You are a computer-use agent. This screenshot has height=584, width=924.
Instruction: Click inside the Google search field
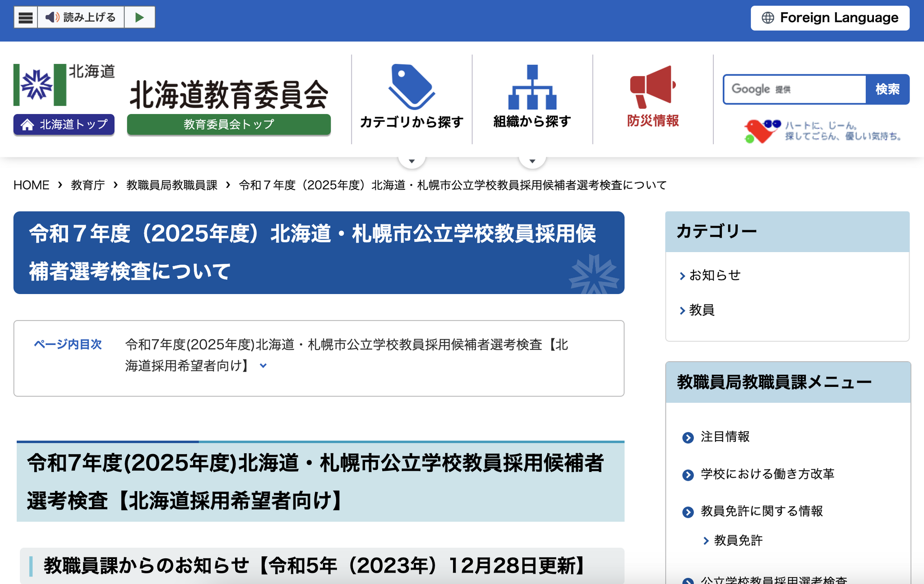click(794, 89)
